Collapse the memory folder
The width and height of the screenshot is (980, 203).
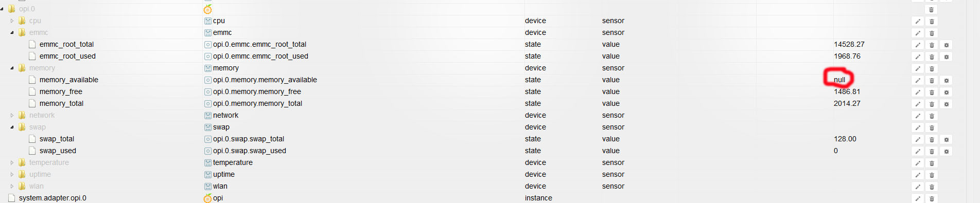click(12, 68)
